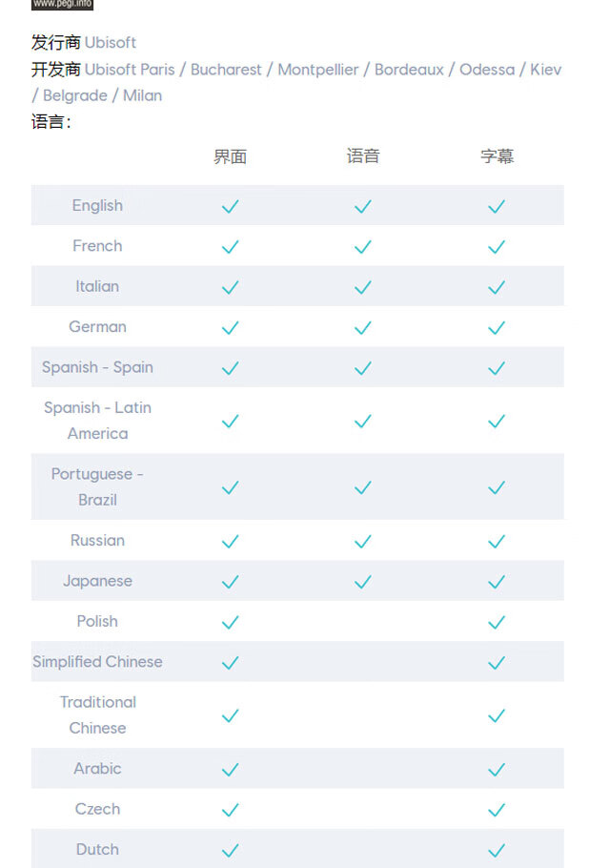The image size is (610, 868).
Task: Click the Polish subtitles checkmark
Action: (x=497, y=623)
